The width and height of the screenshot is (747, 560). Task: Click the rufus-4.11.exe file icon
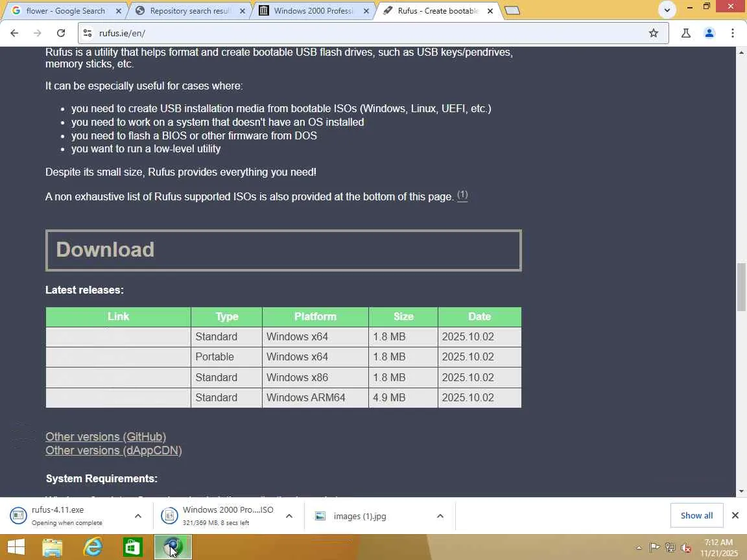click(18, 515)
